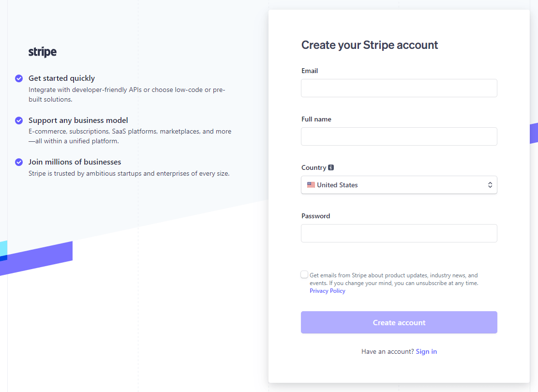Select "United States" in the country field
The image size is (538, 392).
click(x=399, y=184)
